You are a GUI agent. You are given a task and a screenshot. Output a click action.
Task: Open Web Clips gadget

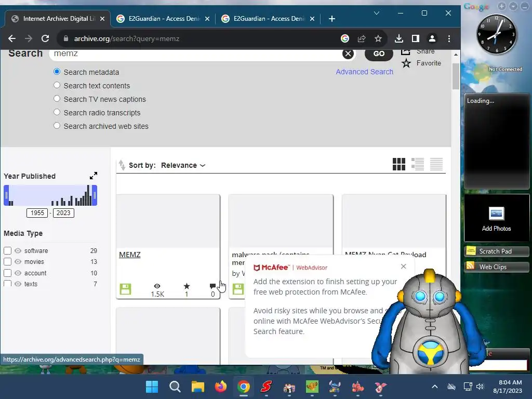[496, 267]
